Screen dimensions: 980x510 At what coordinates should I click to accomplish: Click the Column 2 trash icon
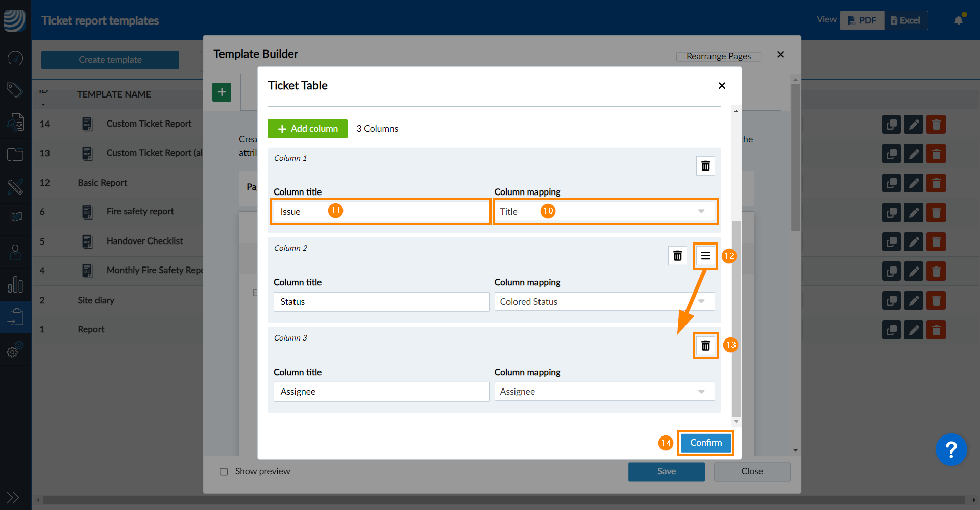tap(677, 256)
